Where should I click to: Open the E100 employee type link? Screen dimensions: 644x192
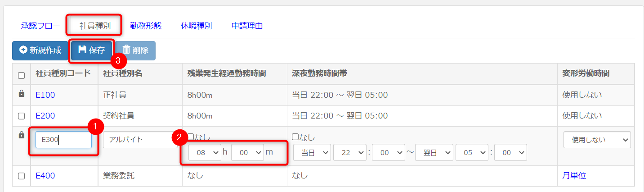pos(45,95)
